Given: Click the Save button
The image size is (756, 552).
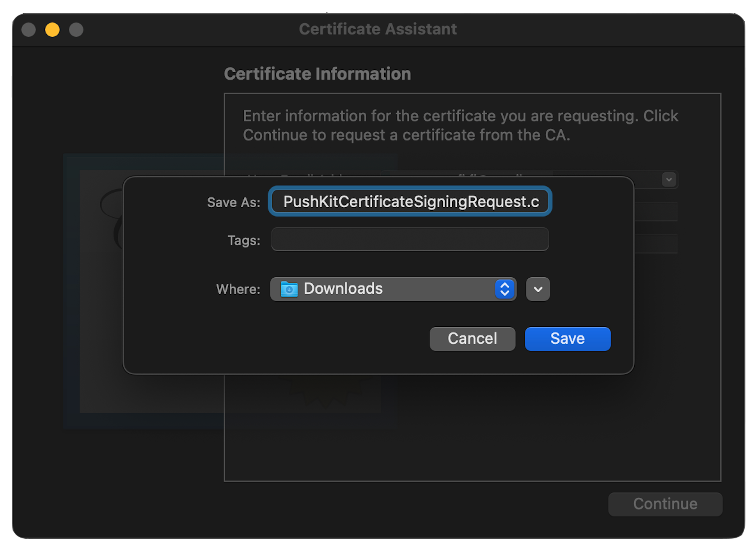Looking at the screenshot, I should click(x=567, y=339).
